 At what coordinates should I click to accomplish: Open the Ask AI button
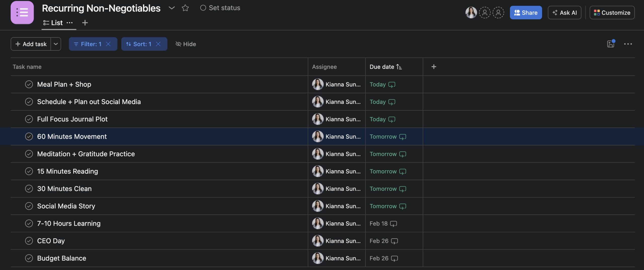click(565, 13)
